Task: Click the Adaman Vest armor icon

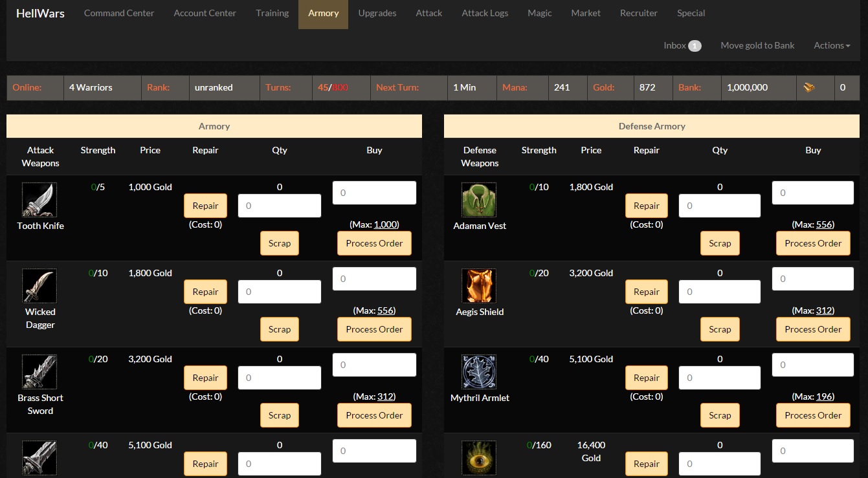Action: (479, 199)
